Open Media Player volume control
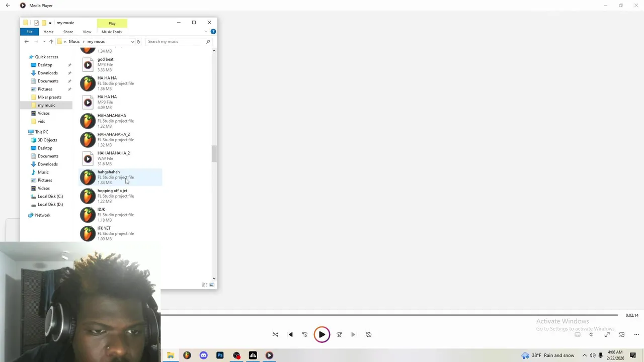644x362 pixels. pyautogui.click(x=591, y=334)
